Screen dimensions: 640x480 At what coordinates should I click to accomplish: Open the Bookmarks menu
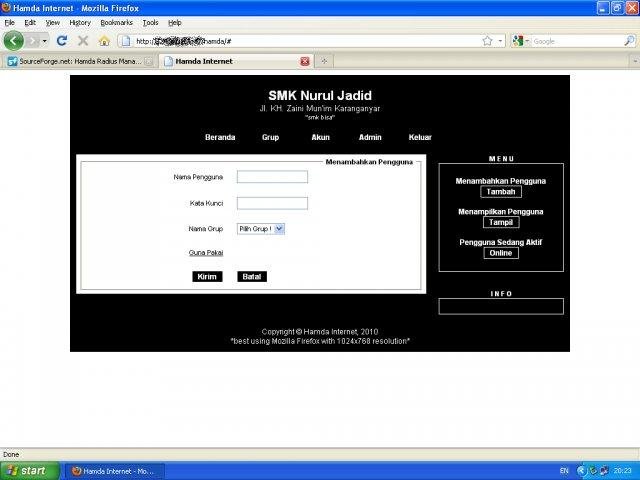117,22
